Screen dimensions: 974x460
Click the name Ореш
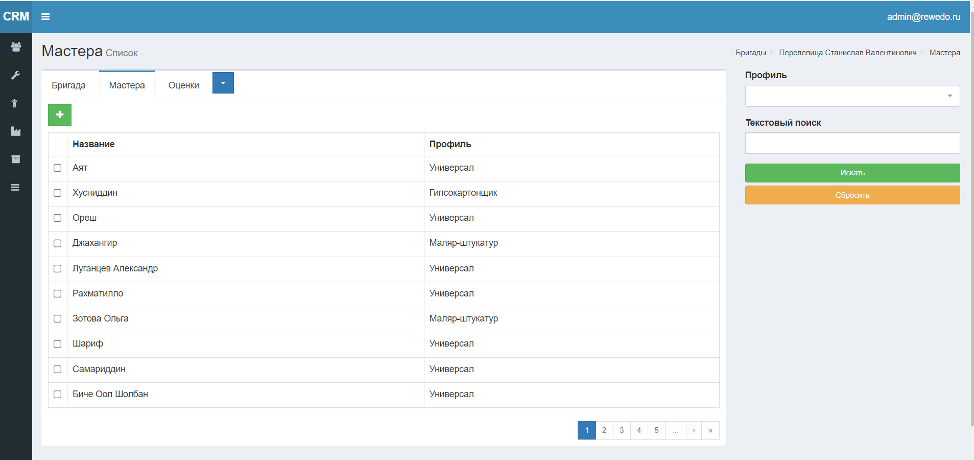[x=84, y=218]
